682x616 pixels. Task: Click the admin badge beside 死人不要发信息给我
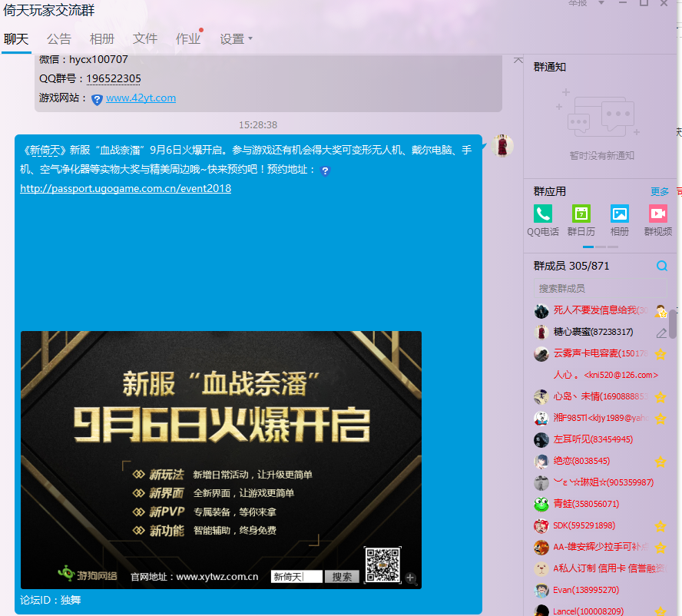coord(660,311)
